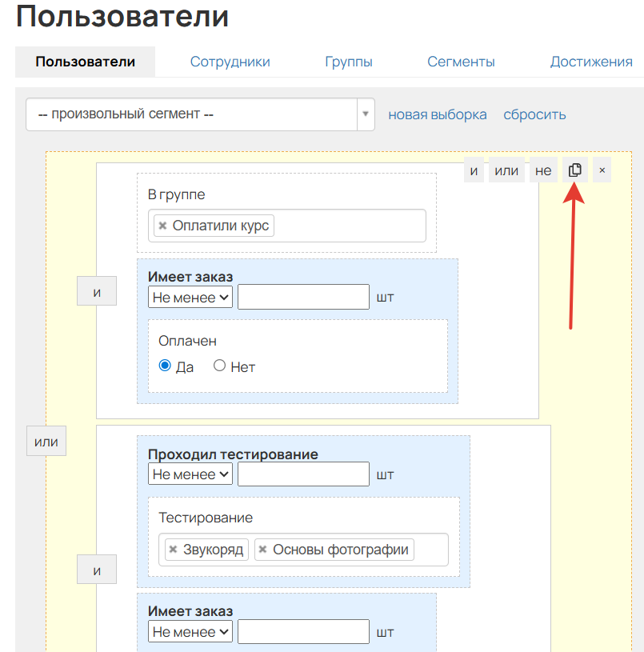The width and height of the screenshot is (644, 652).
Task: Open the Достижения tab
Action: 591,62
